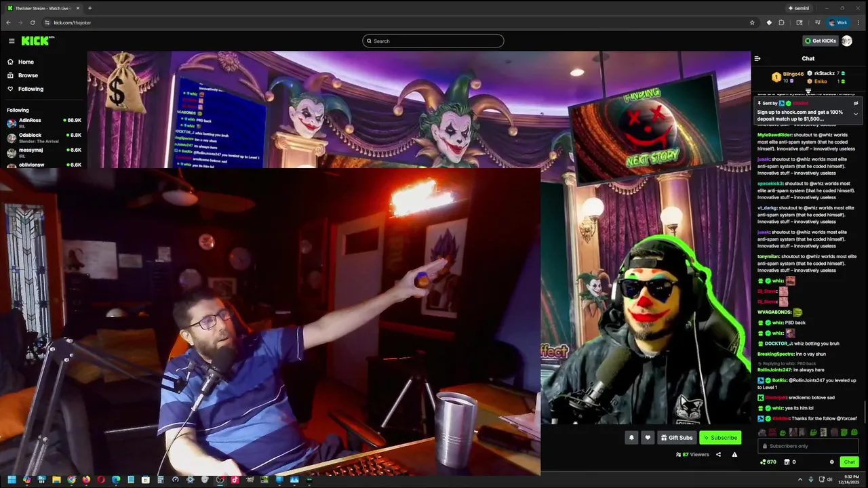Go to Home in the sidebar

click(26, 62)
